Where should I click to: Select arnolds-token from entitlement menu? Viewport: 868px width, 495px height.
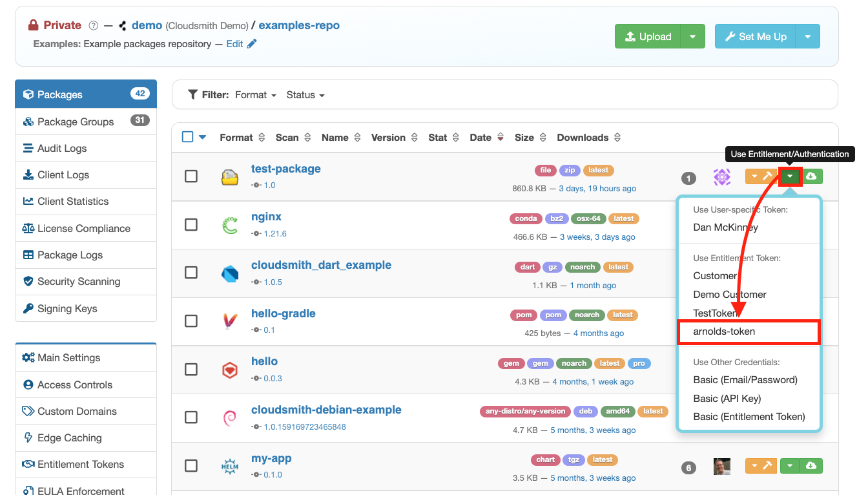(x=748, y=332)
